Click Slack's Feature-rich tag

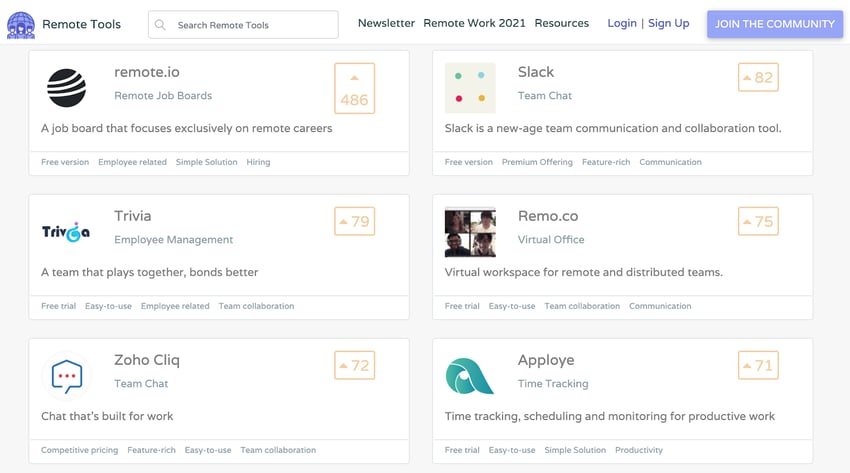click(x=606, y=162)
